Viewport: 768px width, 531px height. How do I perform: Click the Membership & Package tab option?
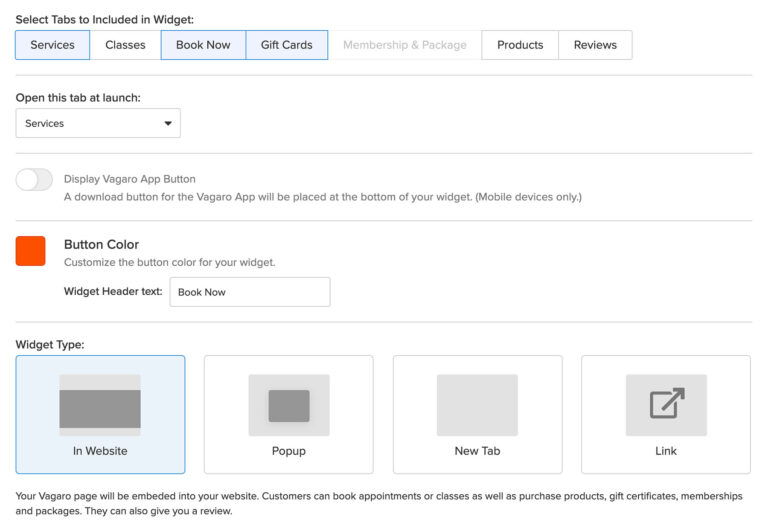point(404,45)
